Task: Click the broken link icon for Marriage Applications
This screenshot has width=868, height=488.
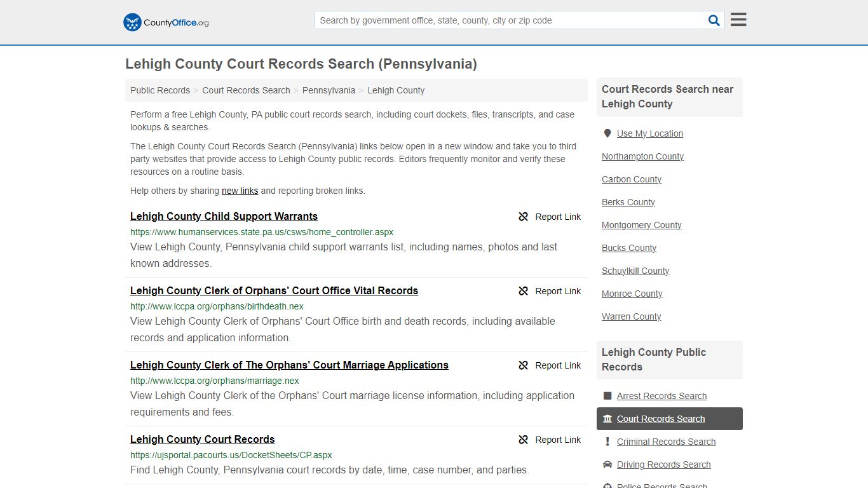Action: 524,365
